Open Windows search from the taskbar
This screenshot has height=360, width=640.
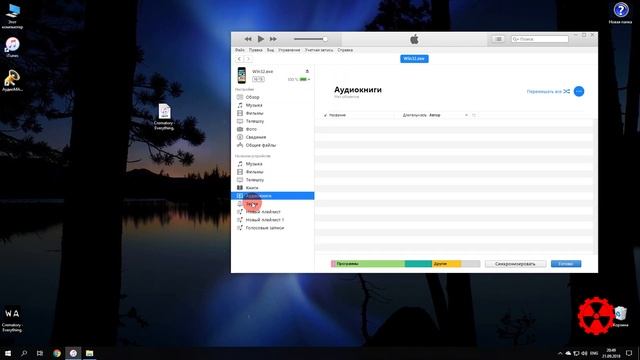tap(24, 353)
